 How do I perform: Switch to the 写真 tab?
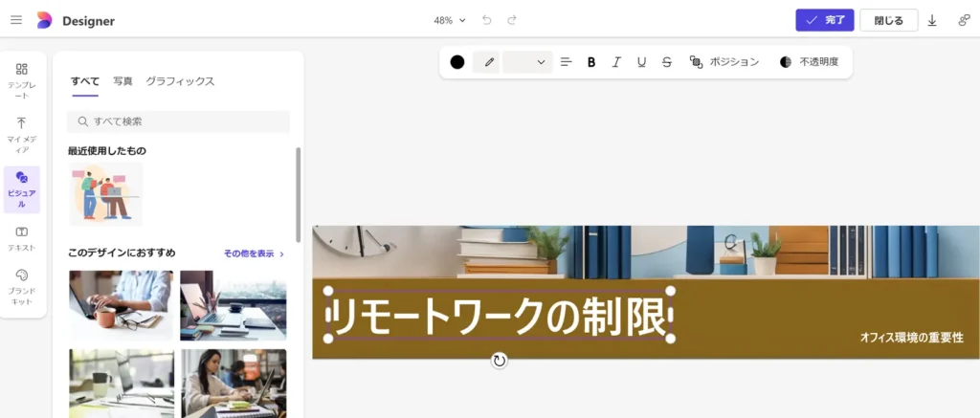122,81
